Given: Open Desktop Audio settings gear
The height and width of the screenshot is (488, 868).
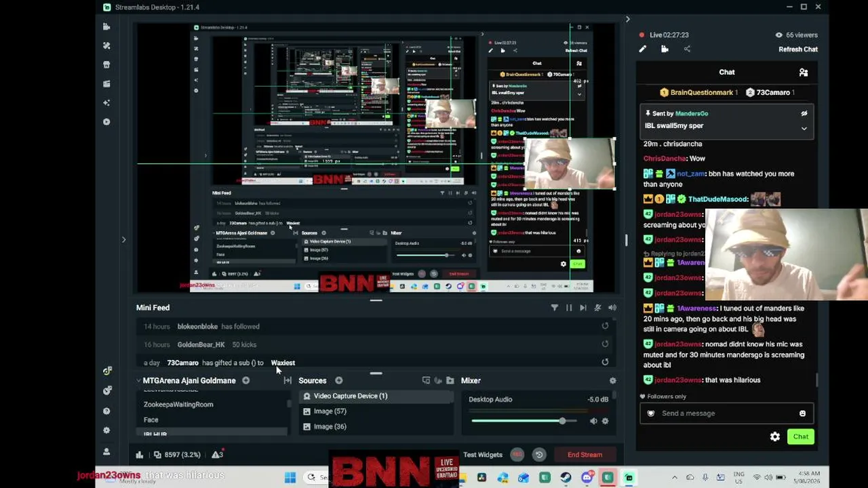Looking at the screenshot, I should click(606, 421).
